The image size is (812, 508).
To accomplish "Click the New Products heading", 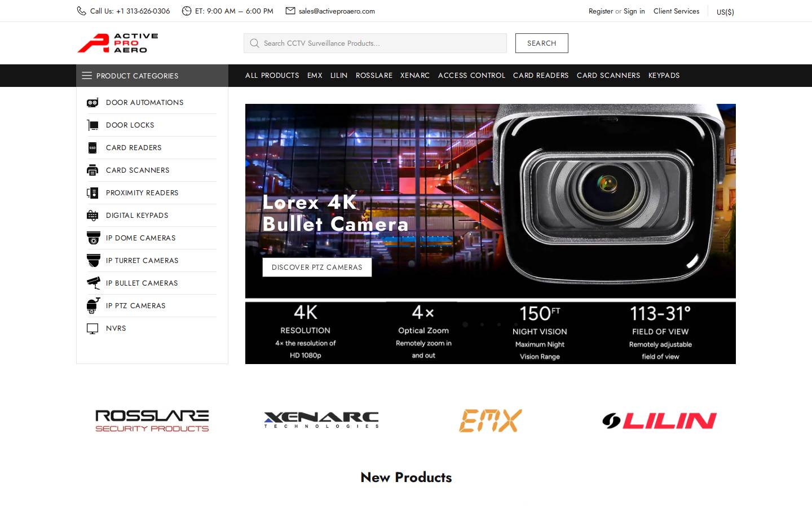I will (406, 477).
